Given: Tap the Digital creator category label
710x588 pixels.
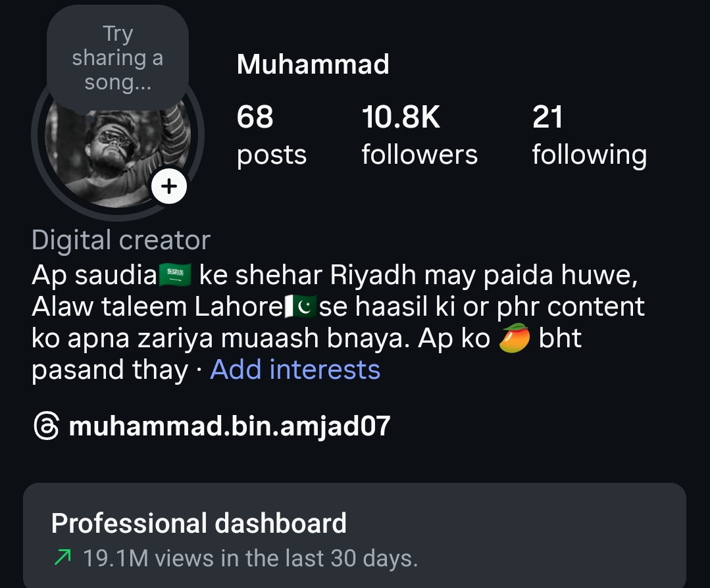Looking at the screenshot, I should (x=121, y=240).
